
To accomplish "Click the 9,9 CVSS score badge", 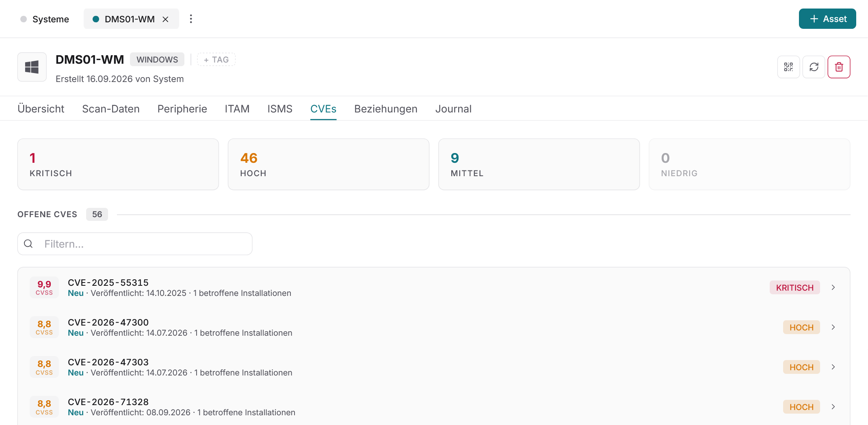I will pos(44,287).
